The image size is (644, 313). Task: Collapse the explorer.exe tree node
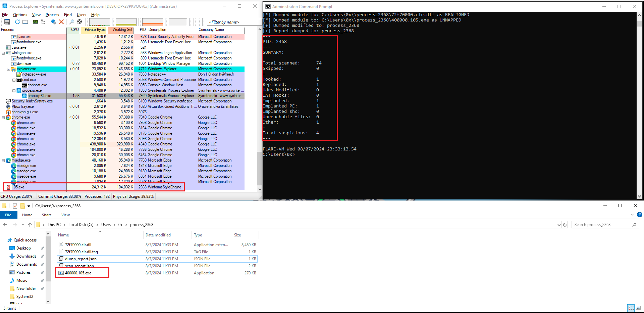pos(9,69)
